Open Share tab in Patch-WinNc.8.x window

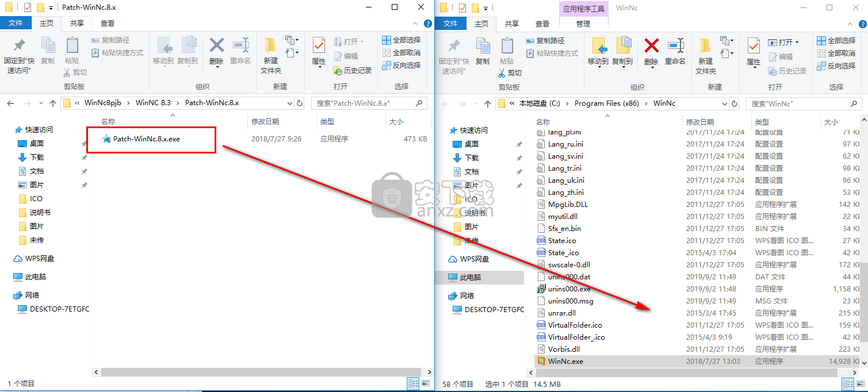pos(77,23)
